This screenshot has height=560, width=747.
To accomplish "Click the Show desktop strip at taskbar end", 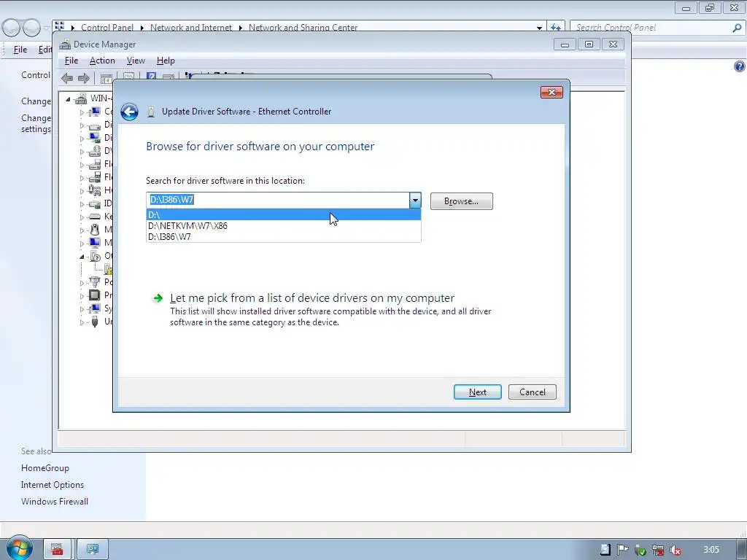I will (742, 549).
